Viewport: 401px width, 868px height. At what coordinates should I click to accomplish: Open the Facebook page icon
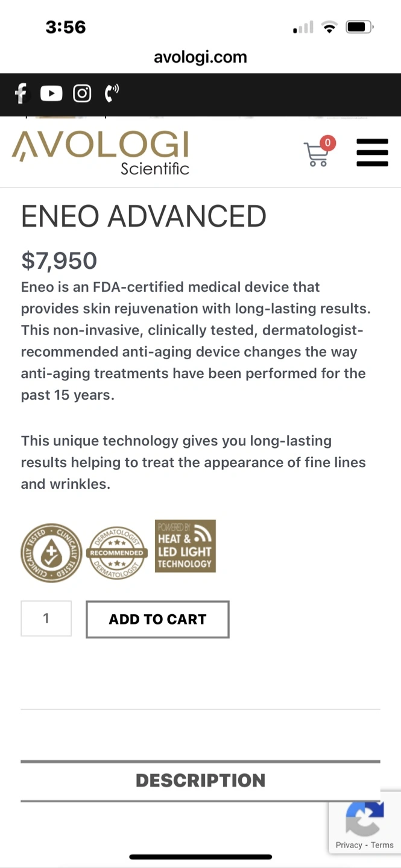[x=21, y=93]
